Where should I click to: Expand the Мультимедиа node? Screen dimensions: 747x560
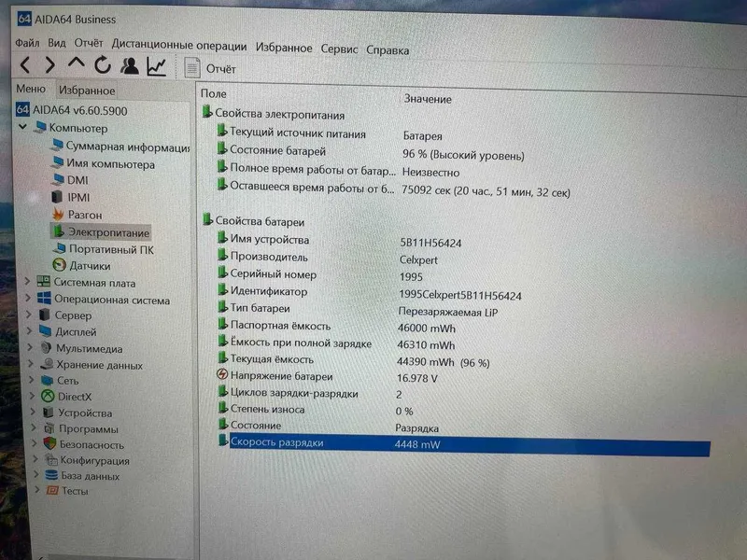pyautogui.click(x=31, y=347)
